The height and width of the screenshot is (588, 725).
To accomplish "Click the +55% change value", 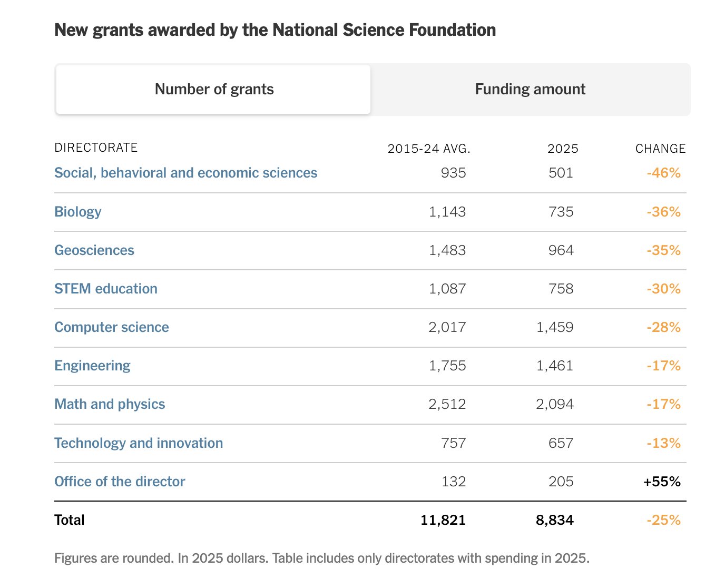I will click(x=662, y=482).
